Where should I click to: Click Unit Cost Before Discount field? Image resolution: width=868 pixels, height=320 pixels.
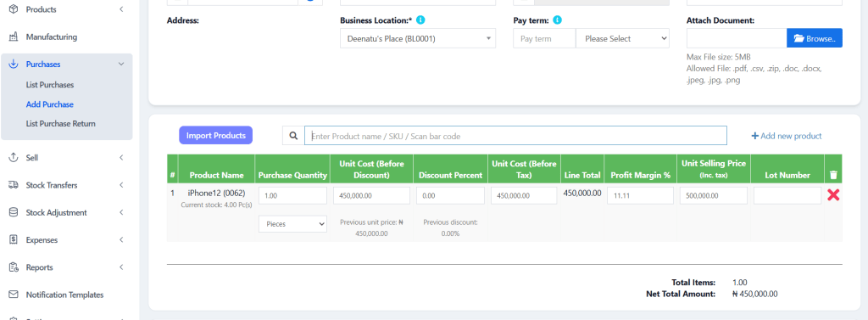click(x=371, y=196)
